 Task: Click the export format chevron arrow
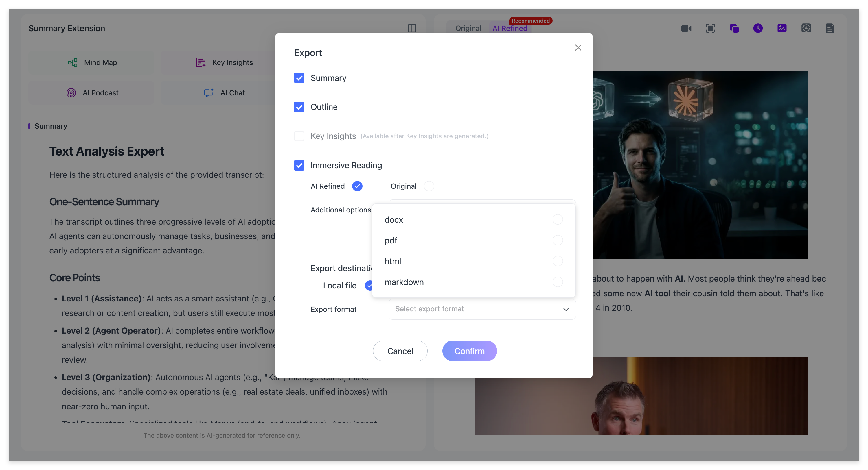pyautogui.click(x=566, y=309)
